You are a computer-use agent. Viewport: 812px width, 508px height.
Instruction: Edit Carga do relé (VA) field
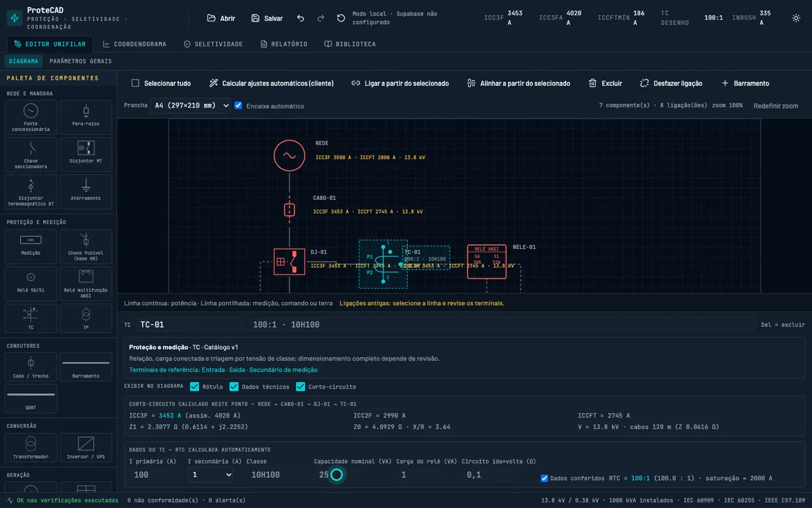(426, 474)
